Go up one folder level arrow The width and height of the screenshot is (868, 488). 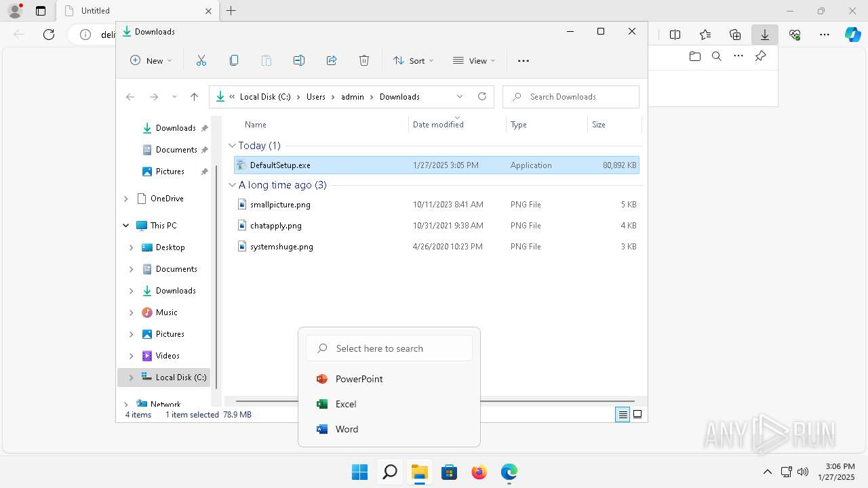(x=194, y=97)
